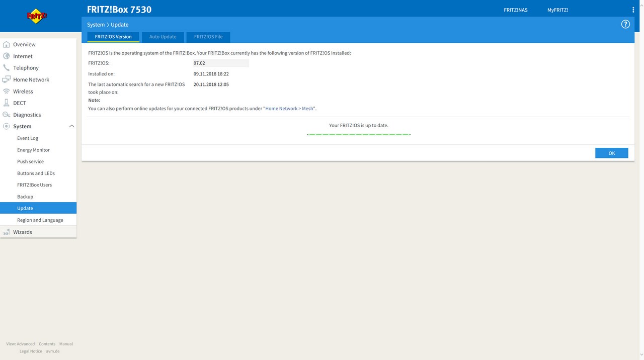
Task: Open the Contents footer link
Action: [47, 344]
